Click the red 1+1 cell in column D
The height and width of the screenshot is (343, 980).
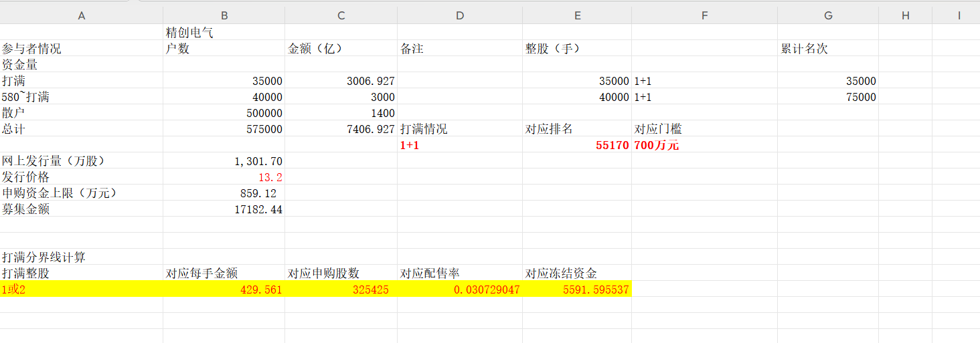tap(460, 144)
